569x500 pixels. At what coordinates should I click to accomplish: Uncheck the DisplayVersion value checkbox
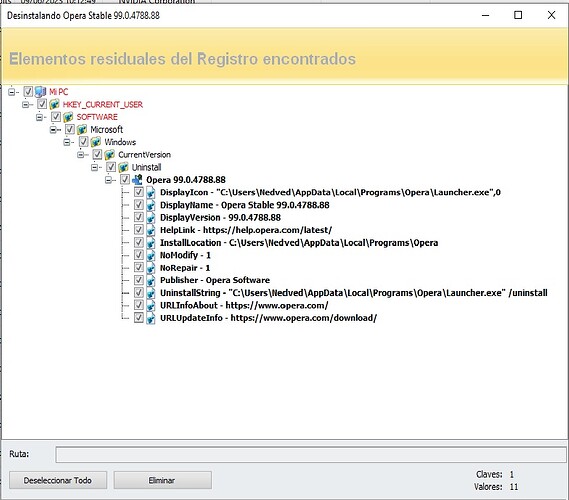click(x=139, y=217)
